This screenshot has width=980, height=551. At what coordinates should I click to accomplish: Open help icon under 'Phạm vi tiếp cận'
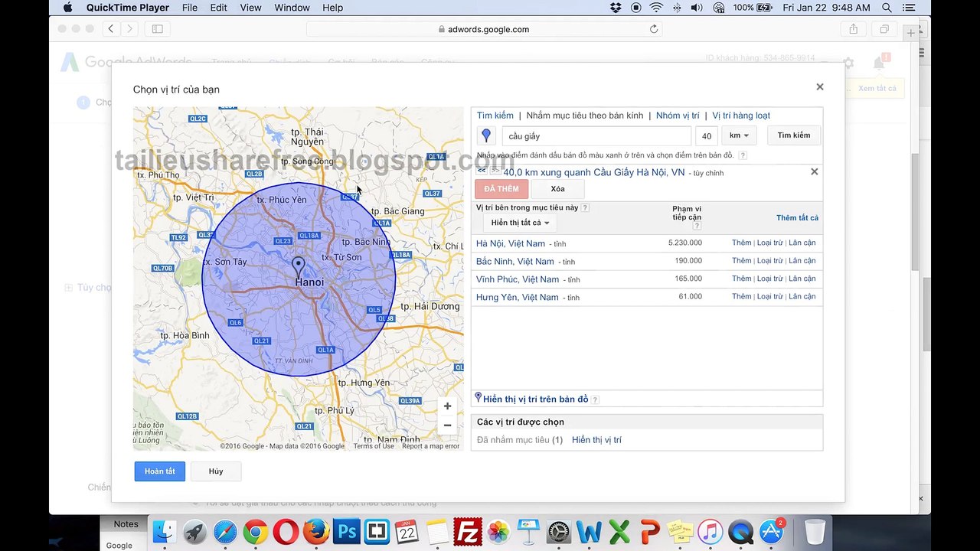pos(697,226)
